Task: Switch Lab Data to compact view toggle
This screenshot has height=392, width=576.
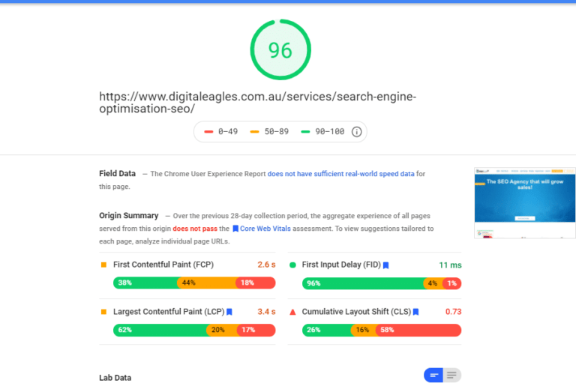Action: (x=433, y=375)
